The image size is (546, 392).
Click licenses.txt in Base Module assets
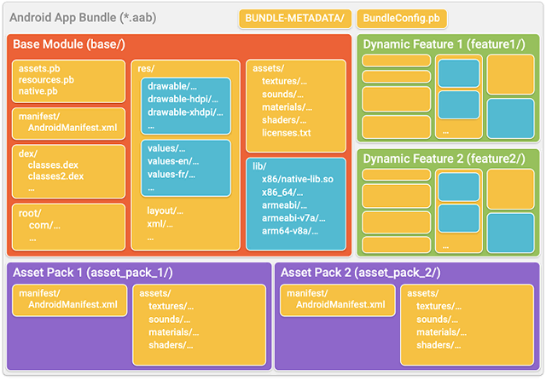tap(286, 133)
